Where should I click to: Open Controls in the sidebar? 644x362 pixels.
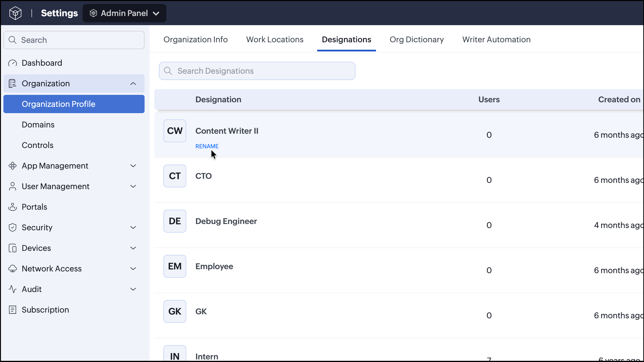coord(37,145)
